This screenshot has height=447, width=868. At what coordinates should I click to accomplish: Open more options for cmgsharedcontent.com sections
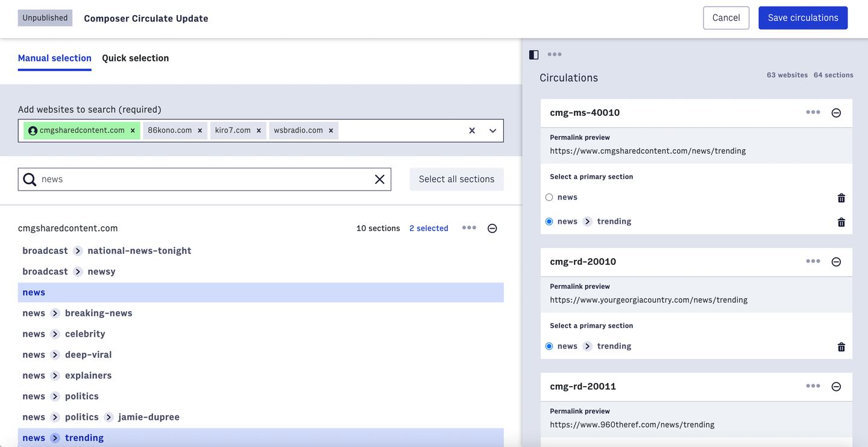click(469, 228)
